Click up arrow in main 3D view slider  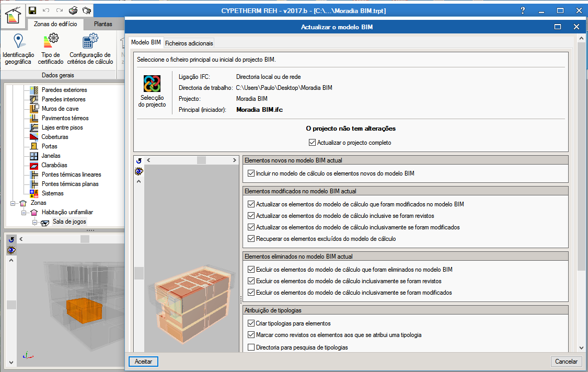tap(11, 260)
